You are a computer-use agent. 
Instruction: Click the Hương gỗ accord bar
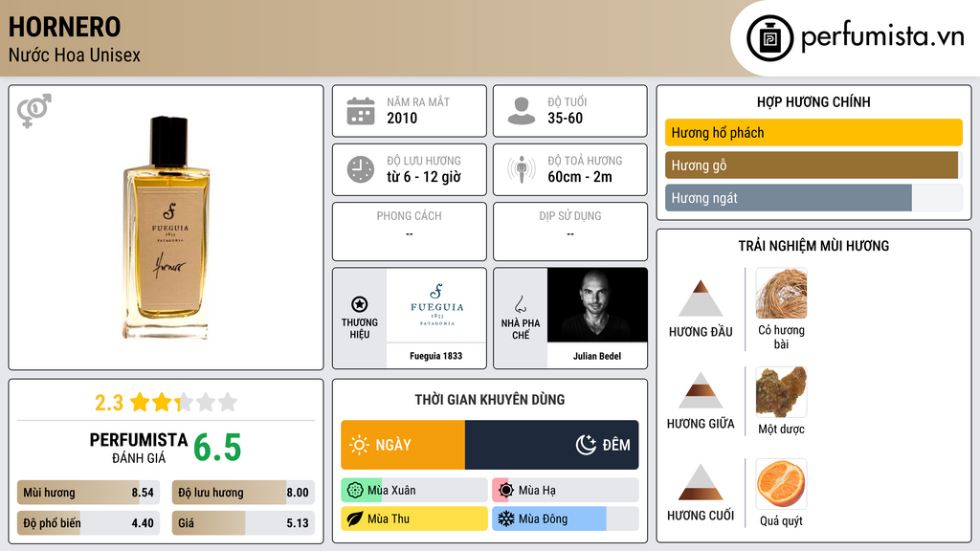[813, 165]
